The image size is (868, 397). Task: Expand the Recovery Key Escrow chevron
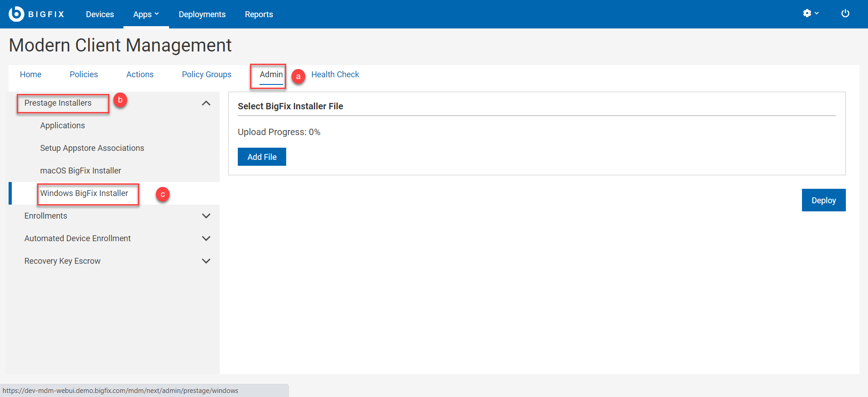coord(206,261)
